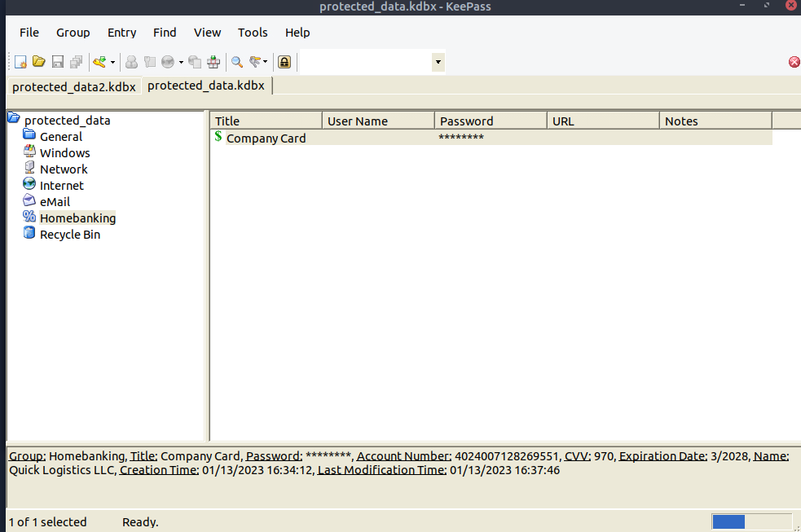Open an existing database
Screen dimensions: 801x532
point(38,62)
